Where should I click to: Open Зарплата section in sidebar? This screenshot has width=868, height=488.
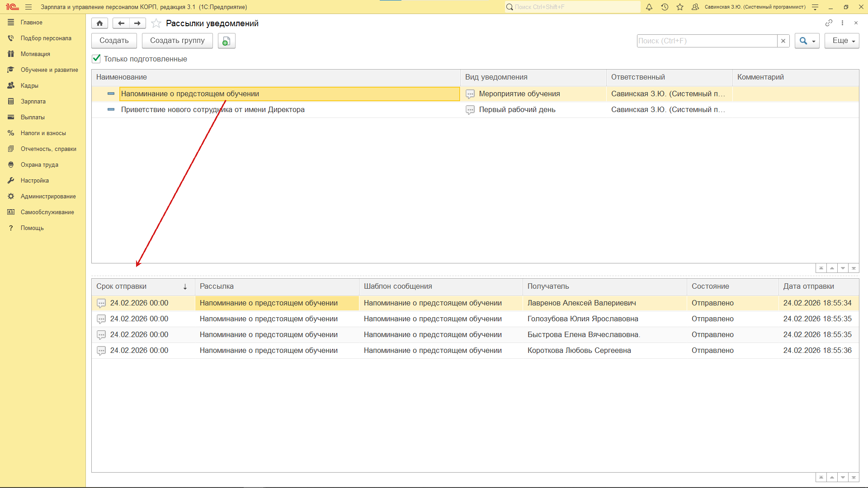pyautogui.click(x=33, y=102)
